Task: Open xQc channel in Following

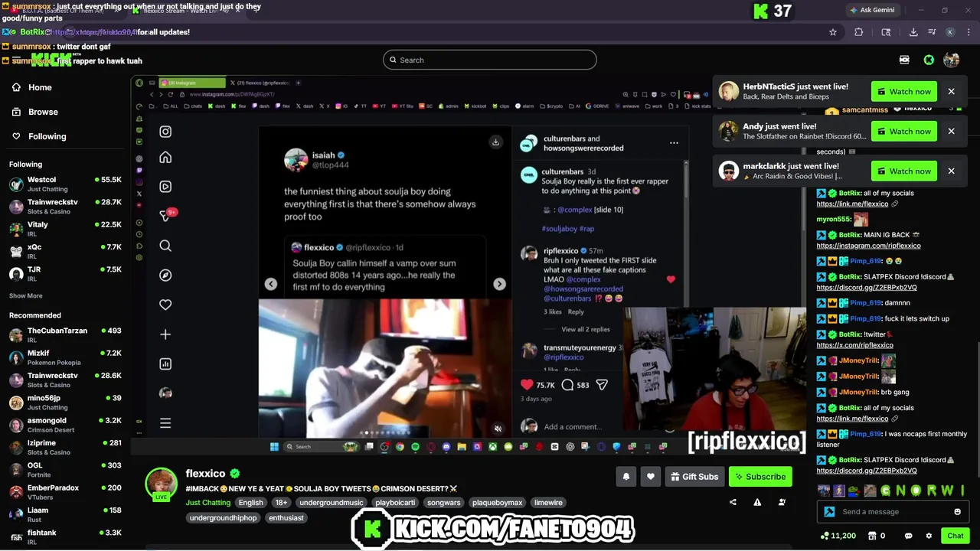Action: tap(65, 251)
